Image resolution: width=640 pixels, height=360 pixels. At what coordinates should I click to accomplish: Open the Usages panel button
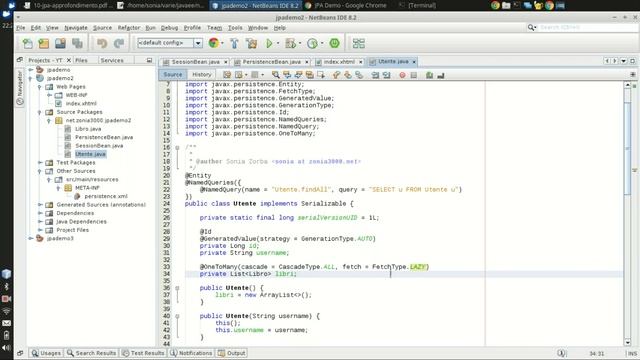[x=46, y=353]
